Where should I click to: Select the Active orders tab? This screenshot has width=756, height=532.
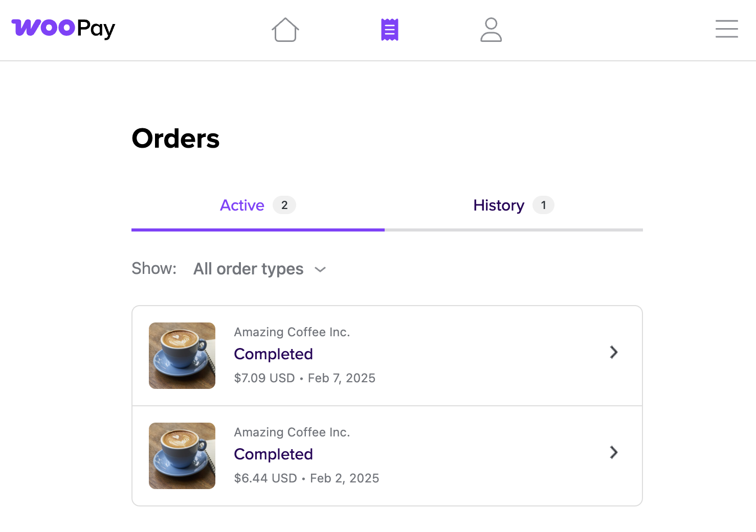(x=242, y=205)
